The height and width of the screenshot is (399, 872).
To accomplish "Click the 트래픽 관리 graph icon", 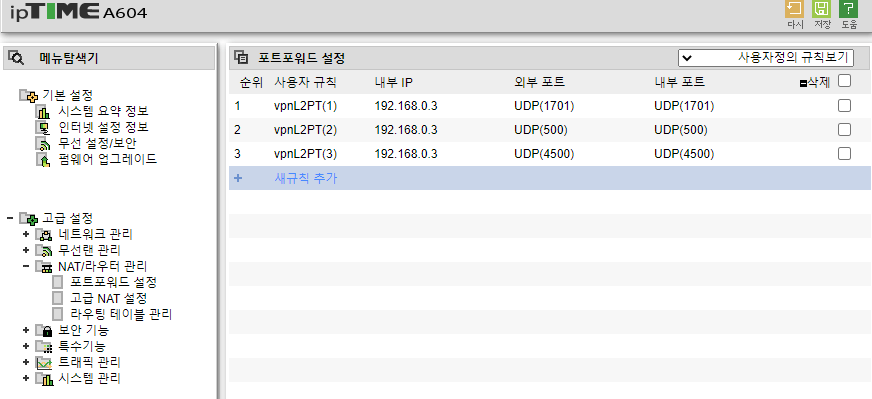I will 44,363.
